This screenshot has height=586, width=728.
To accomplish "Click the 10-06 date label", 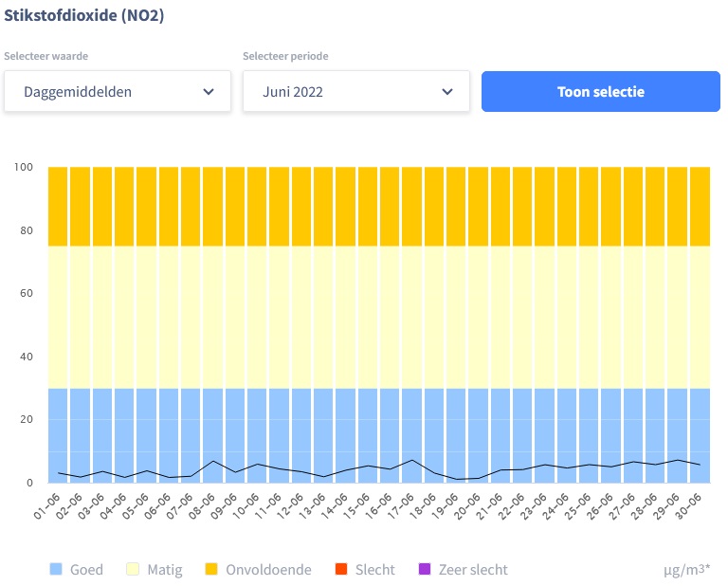I will 246,506.
